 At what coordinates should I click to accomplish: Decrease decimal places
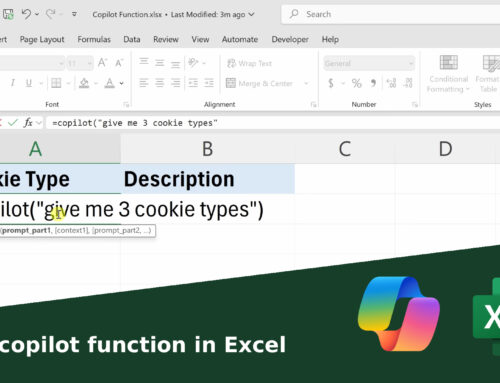point(408,83)
